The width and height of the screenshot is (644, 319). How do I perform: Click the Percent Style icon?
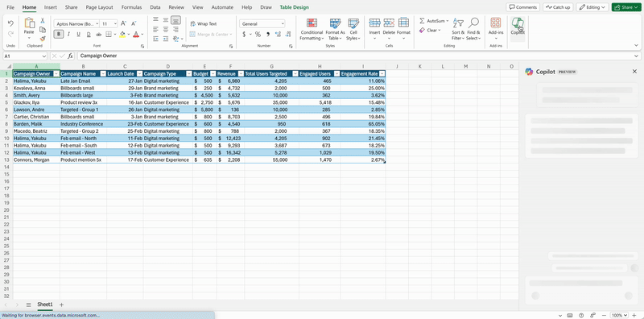click(x=258, y=34)
